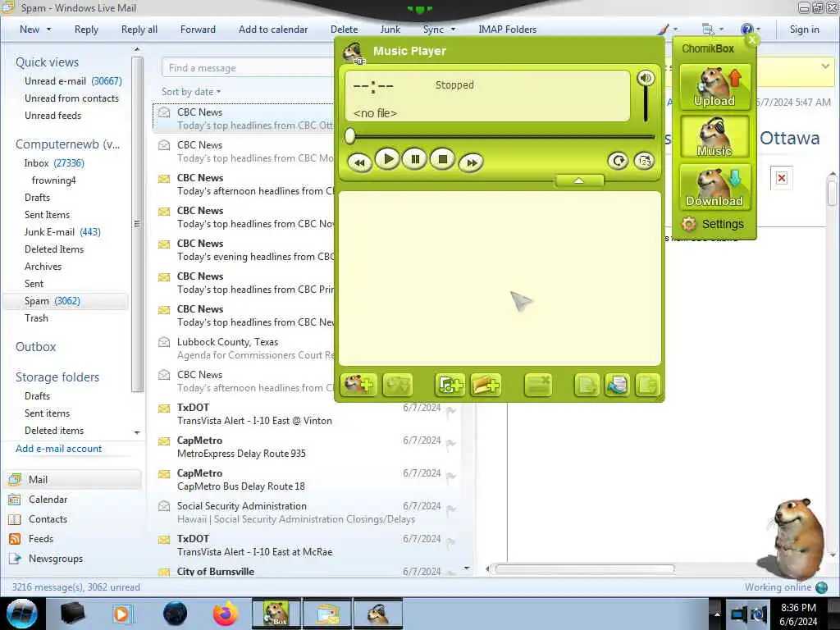Add files from Chomik hamster button

[358, 385]
